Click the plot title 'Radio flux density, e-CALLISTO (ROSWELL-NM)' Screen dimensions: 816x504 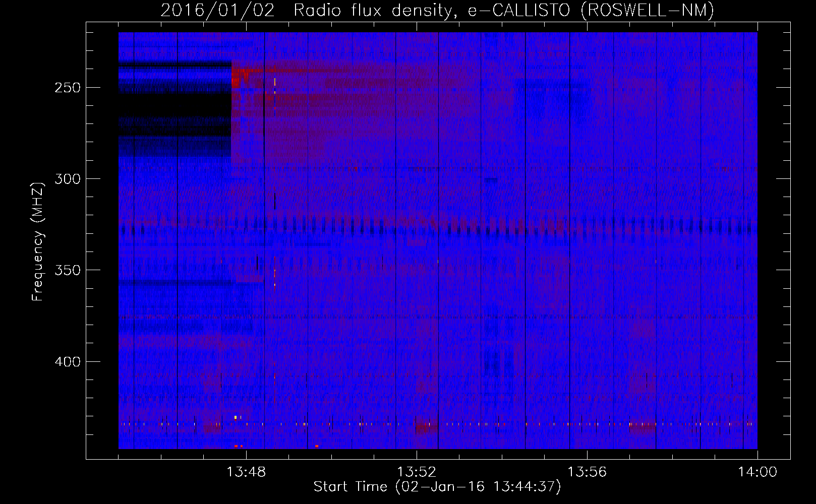point(504,10)
